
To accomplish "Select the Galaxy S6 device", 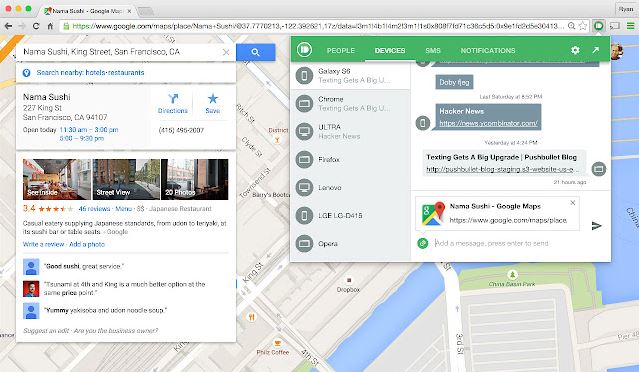I will click(350, 75).
